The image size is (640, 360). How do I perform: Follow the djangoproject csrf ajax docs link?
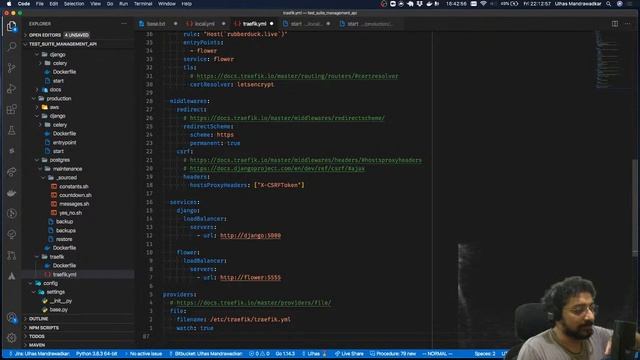click(x=277, y=168)
